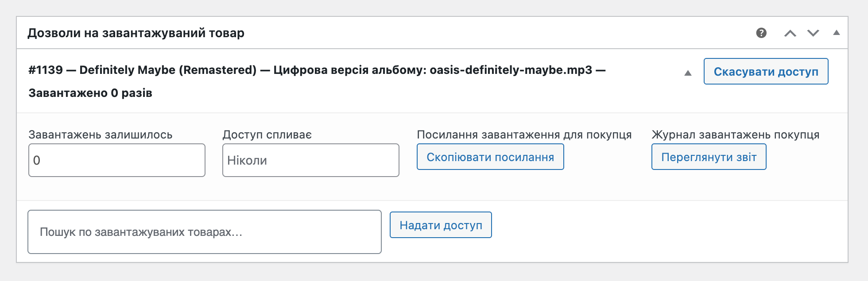Click the Дозволи на завантажуваний товар title

click(136, 33)
